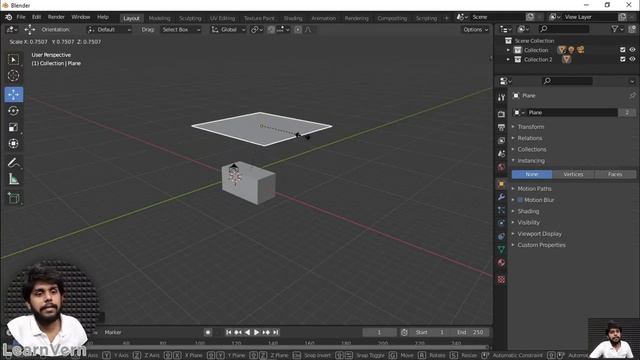
Task: Open the Edit menu
Action: click(37, 17)
